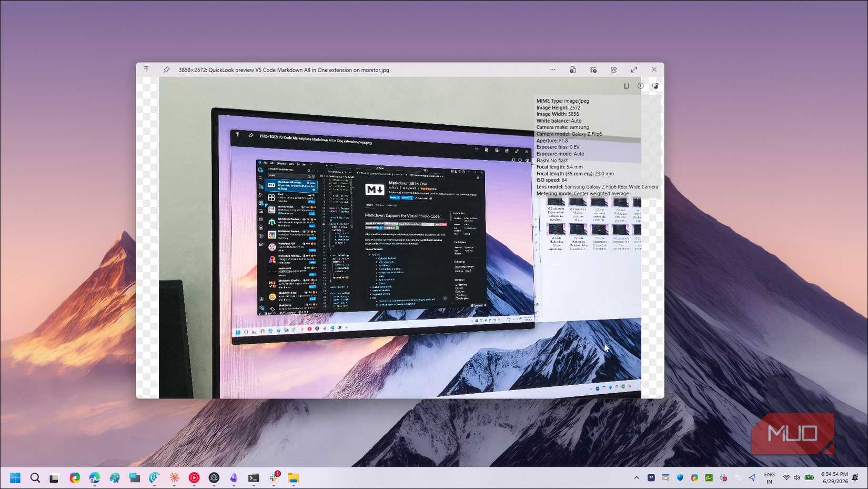Select the 'MIME Type: image/jpeg' metadata line
Image resolution: width=868 pixels, height=489 pixels.
tap(562, 101)
